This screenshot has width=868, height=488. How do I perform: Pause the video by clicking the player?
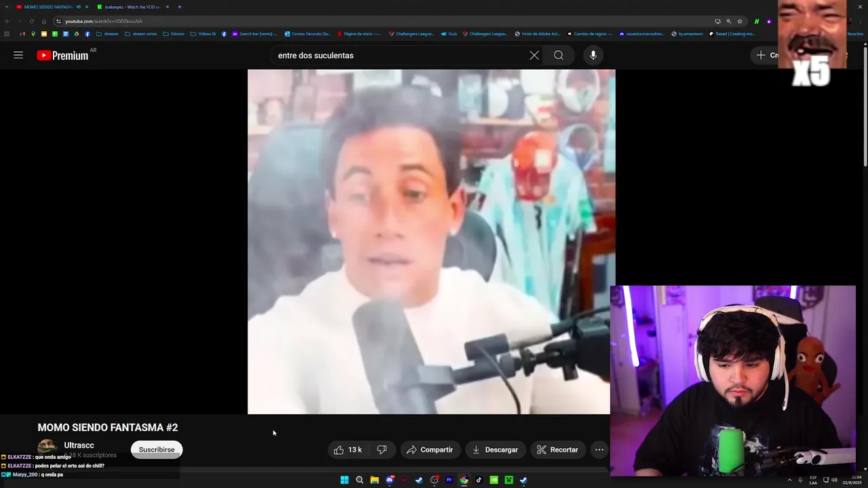(431, 241)
